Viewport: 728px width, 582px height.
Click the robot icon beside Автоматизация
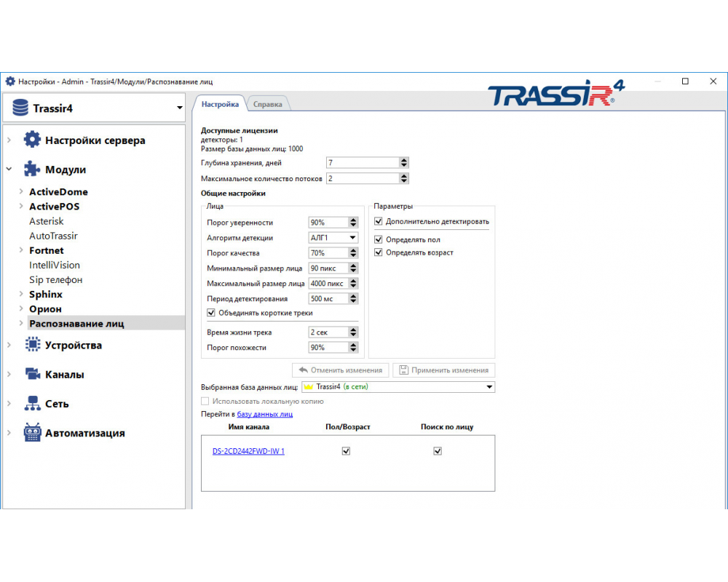pos(33,433)
